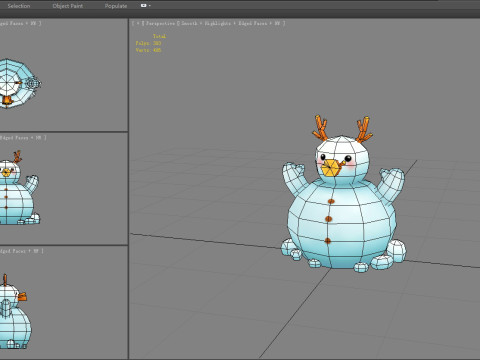Open the Object Paint ribbon tab
This screenshot has width=480, height=360.
coord(68,6)
